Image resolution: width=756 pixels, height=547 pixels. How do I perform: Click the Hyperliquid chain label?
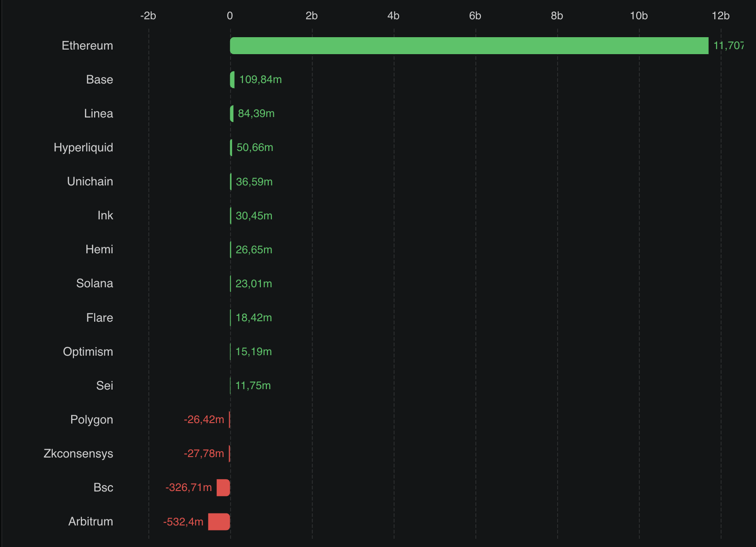coord(83,148)
